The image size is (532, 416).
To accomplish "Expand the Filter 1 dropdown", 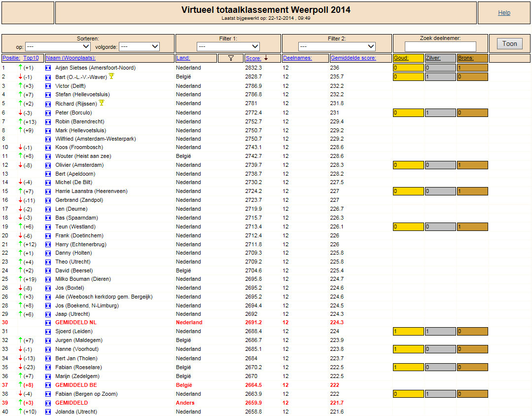I will click(228, 46).
